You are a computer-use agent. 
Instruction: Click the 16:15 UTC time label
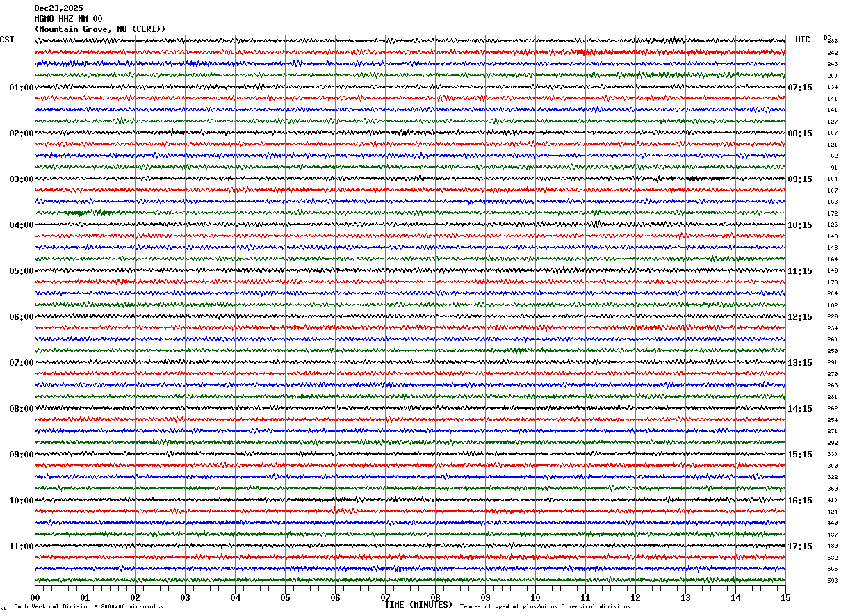coord(800,501)
